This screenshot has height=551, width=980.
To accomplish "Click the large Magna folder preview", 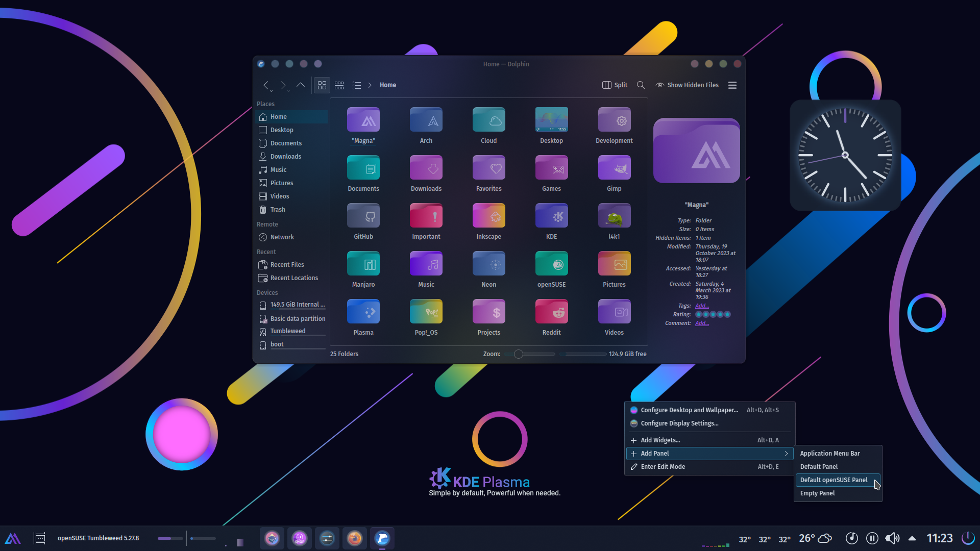I will [x=697, y=151].
